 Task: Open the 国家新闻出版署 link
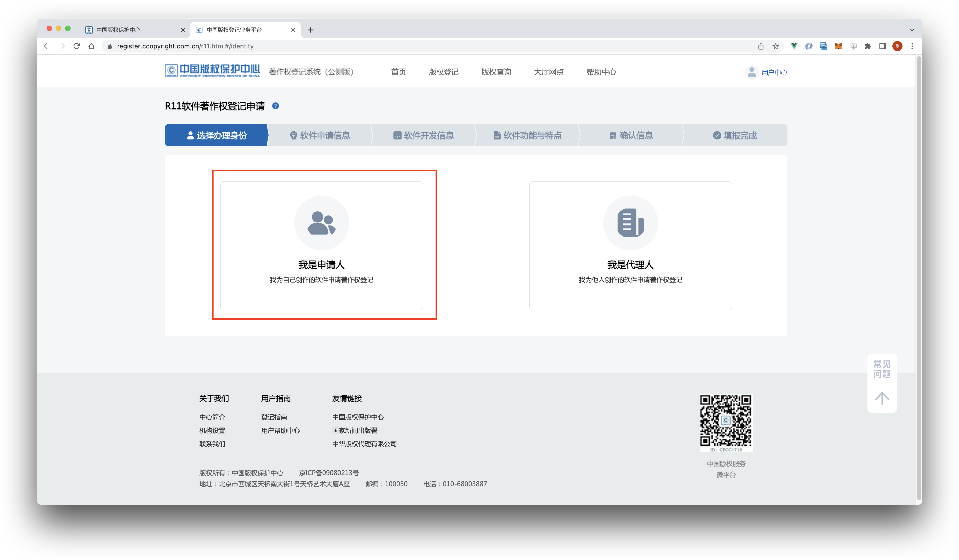(x=355, y=430)
